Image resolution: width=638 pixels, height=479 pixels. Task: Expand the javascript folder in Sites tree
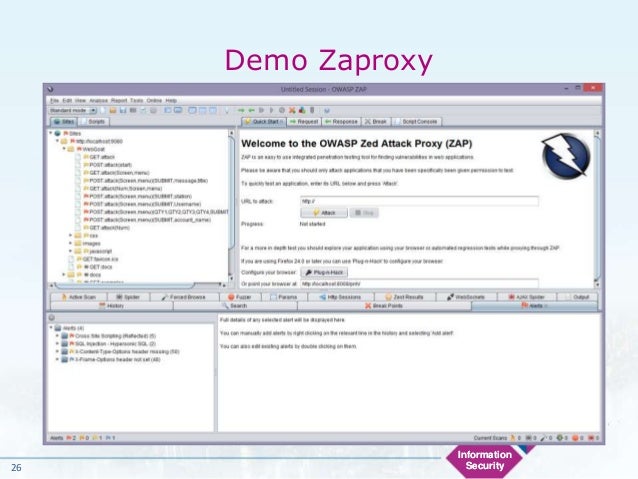[x=70, y=251]
